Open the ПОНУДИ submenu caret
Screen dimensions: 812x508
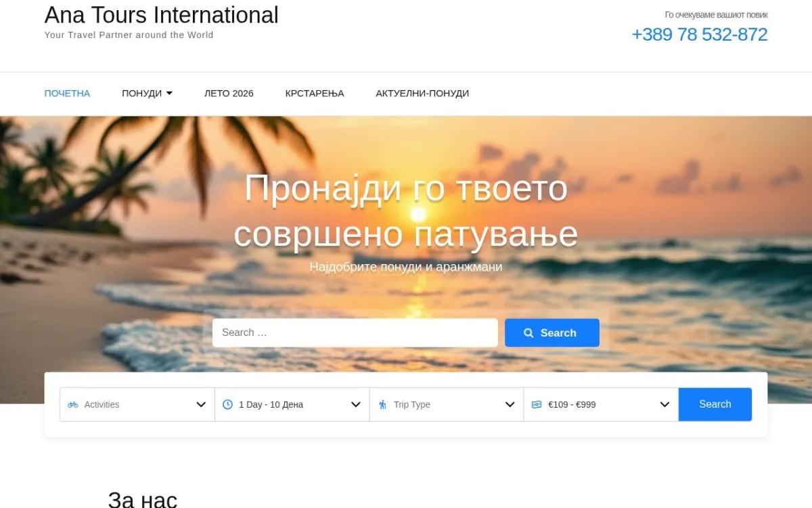click(169, 93)
